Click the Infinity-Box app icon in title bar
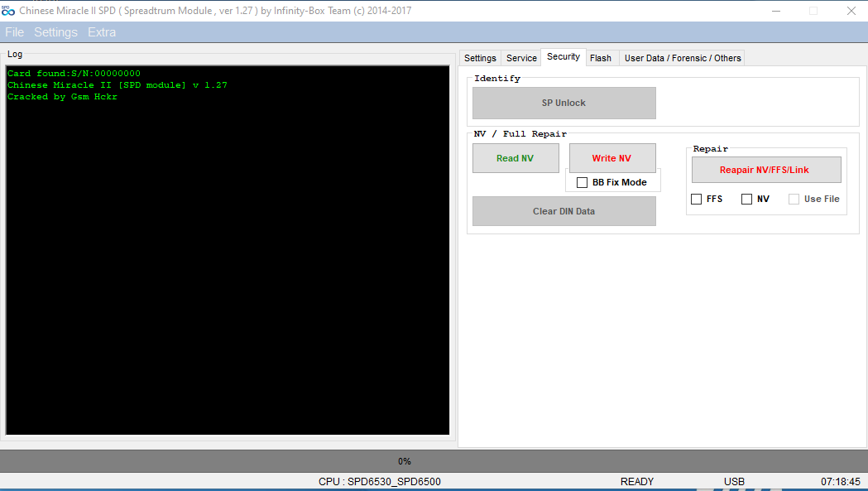868x491 pixels. 8,11
